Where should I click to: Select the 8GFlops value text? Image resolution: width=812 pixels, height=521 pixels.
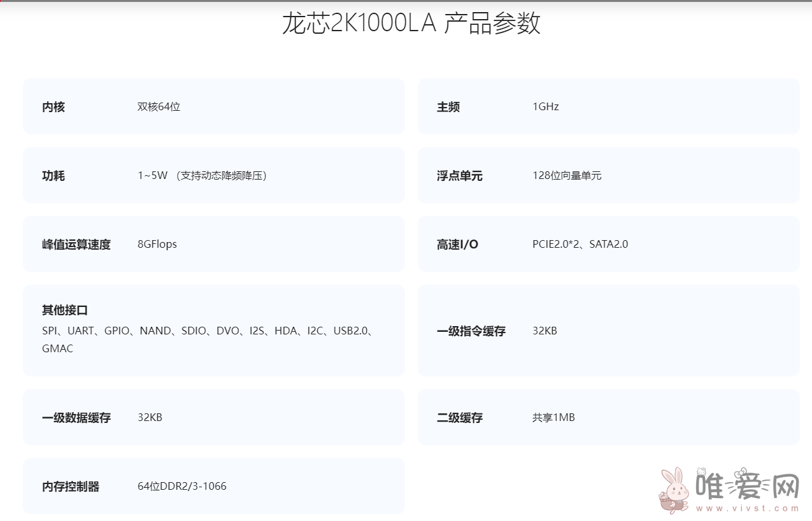tap(157, 244)
